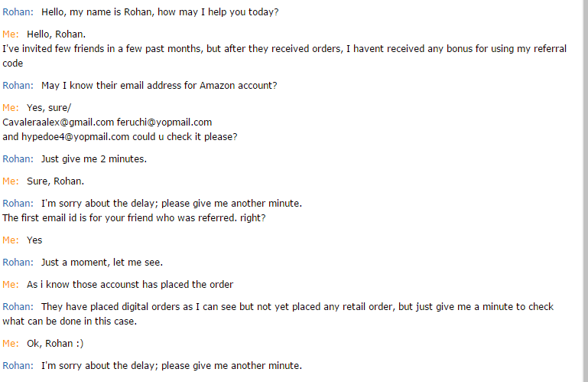This screenshot has height=382, width=588.
Task: Click the Cavaleraalex@gmail.com email address
Action: click(x=58, y=122)
